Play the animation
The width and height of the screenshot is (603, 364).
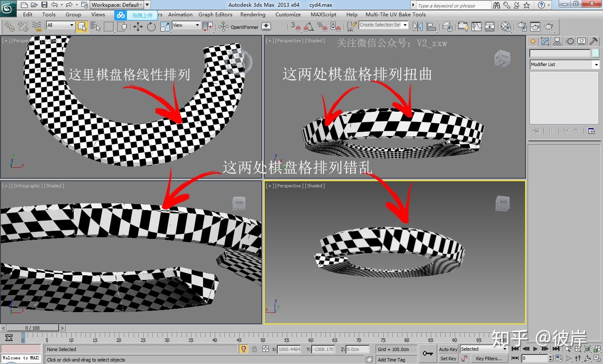click(535, 349)
